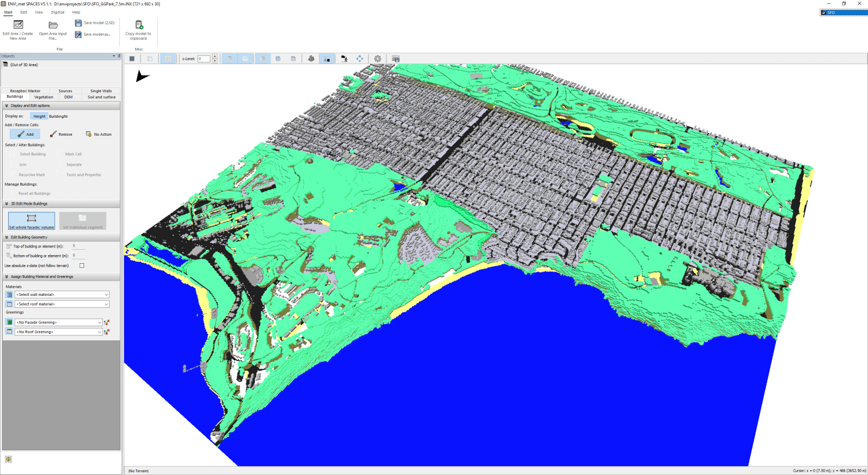Enable Use absolute z-data checkbox

(82, 265)
